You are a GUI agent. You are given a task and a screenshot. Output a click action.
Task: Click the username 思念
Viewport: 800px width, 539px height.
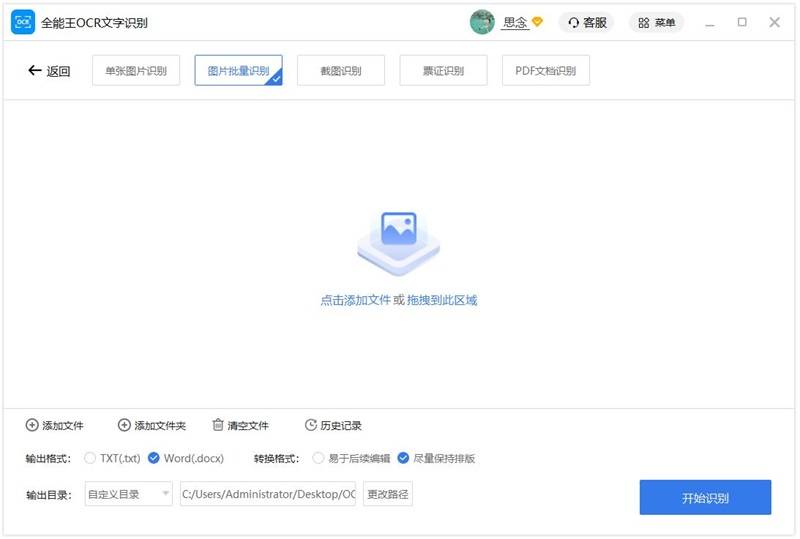[x=514, y=22]
